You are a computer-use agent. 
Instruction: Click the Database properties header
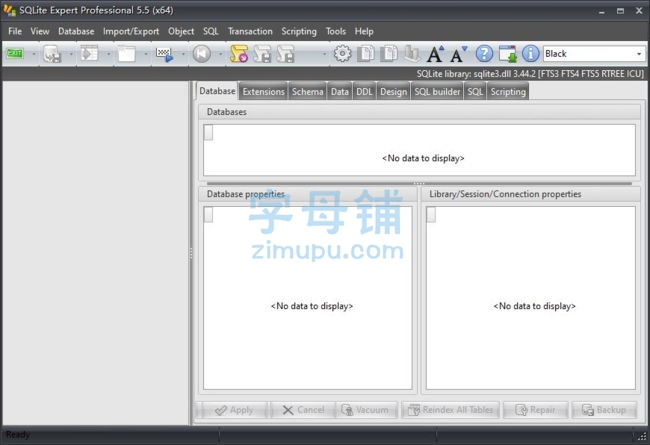pos(308,194)
